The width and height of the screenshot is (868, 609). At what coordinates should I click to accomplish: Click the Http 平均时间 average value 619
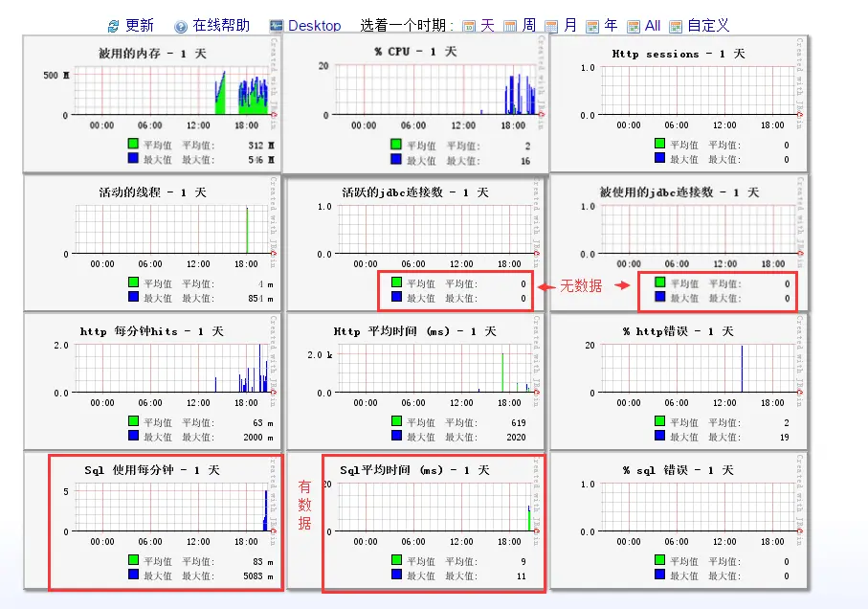(519, 423)
